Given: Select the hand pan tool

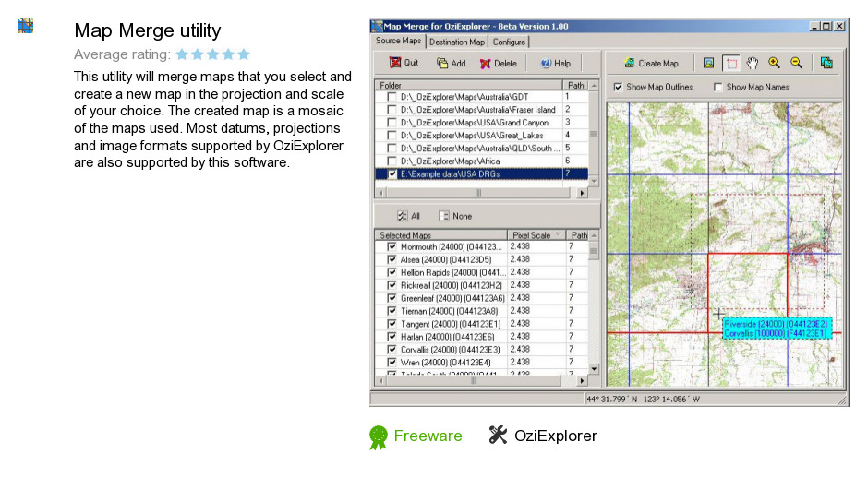Looking at the screenshot, I should pos(753,63).
